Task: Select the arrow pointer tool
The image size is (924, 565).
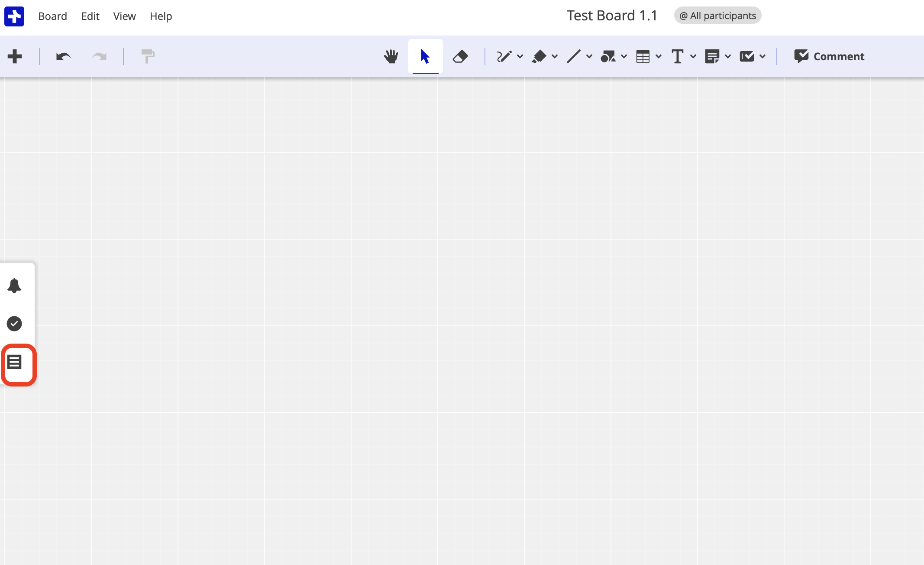Action: click(425, 56)
